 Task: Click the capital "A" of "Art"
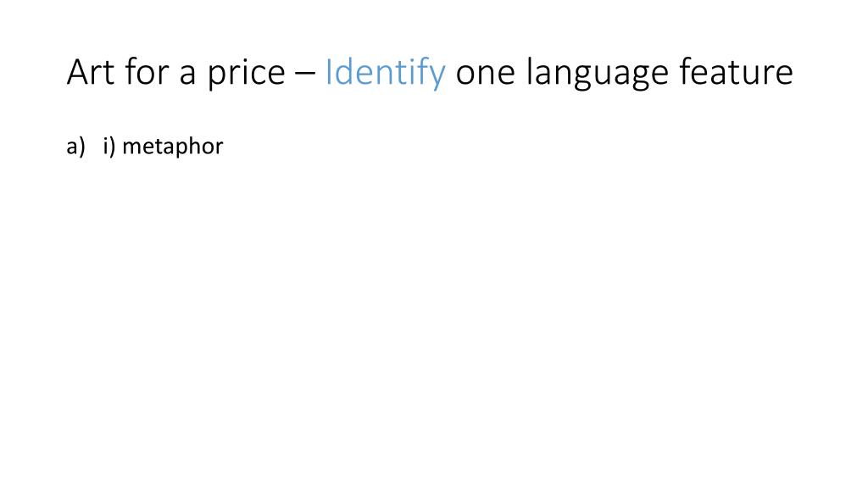point(78,72)
